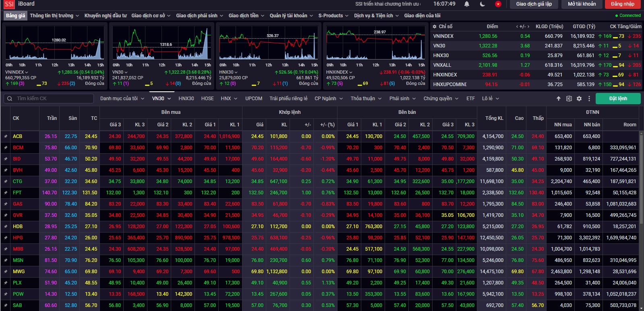Expand the Giao dịch cơ sở menu

[x=151, y=16]
